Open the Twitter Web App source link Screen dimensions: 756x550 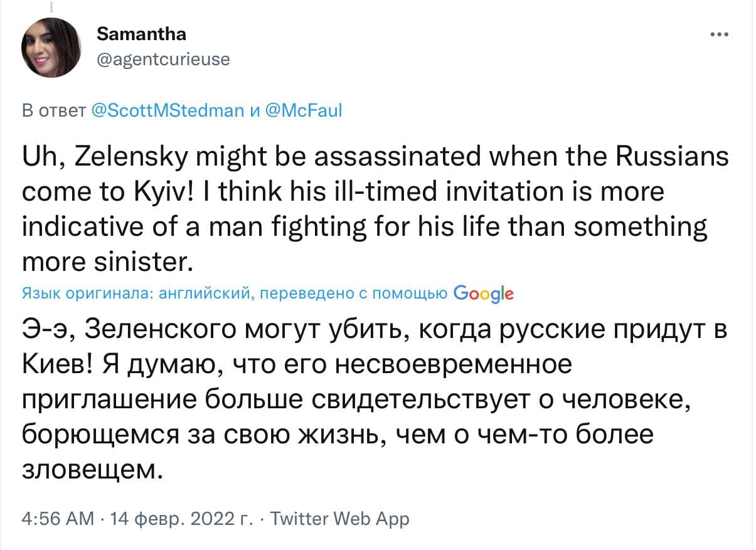click(x=338, y=519)
